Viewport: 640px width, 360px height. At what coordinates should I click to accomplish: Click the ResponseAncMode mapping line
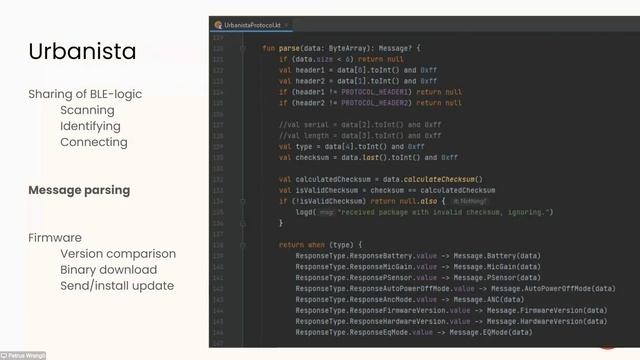click(x=410, y=300)
